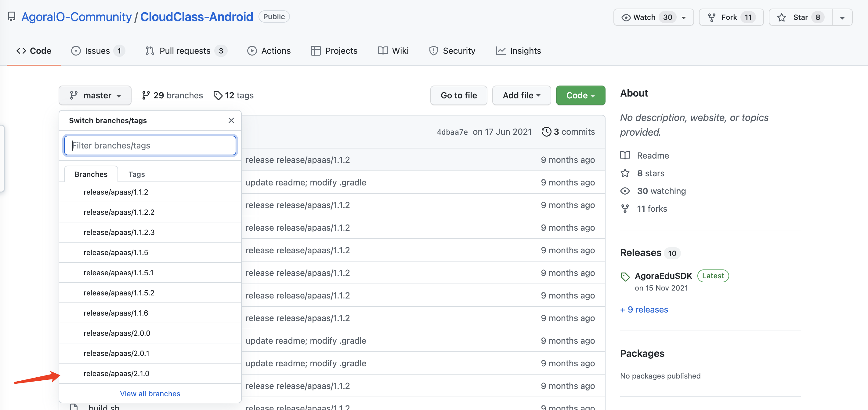868x410 pixels.
Task: Click the fork icon beside 11 forks
Action: point(625,209)
